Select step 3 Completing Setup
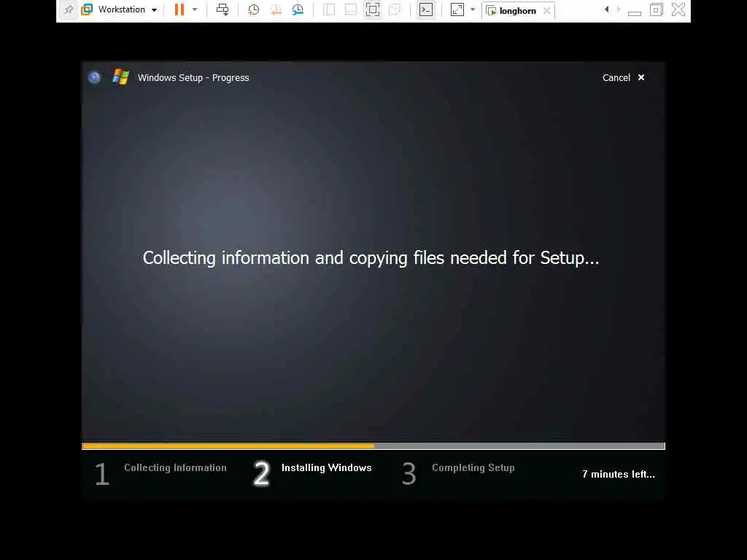The height and width of the screenshot is (560, 747). point(458,473)
